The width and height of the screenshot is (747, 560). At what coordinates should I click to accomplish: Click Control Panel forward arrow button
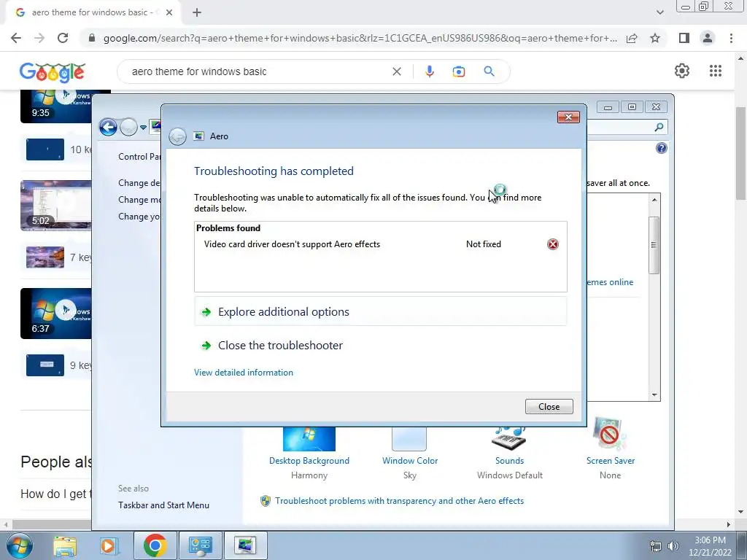point(128,127)
